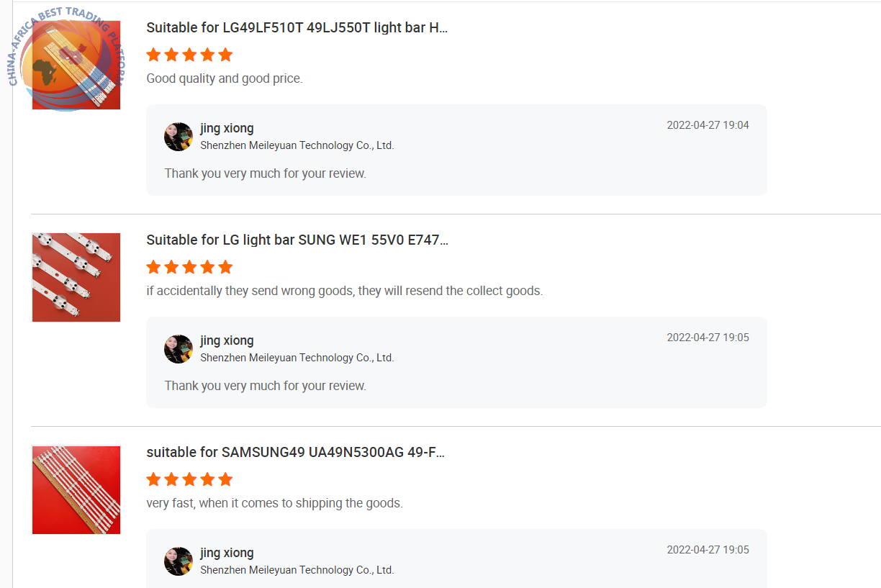The height and width of the screenshot is (588, 881).
Task: Click the star rating of the SUNG WE1 review
Action: pyautogui.click(x=189, y=267)
